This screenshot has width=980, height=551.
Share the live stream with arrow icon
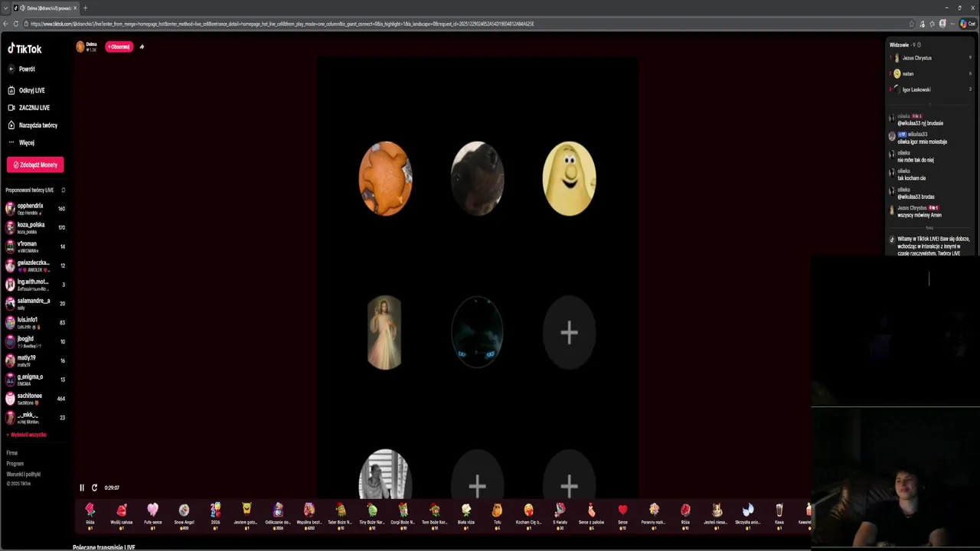pyautogui.click(x=142, y=47)
